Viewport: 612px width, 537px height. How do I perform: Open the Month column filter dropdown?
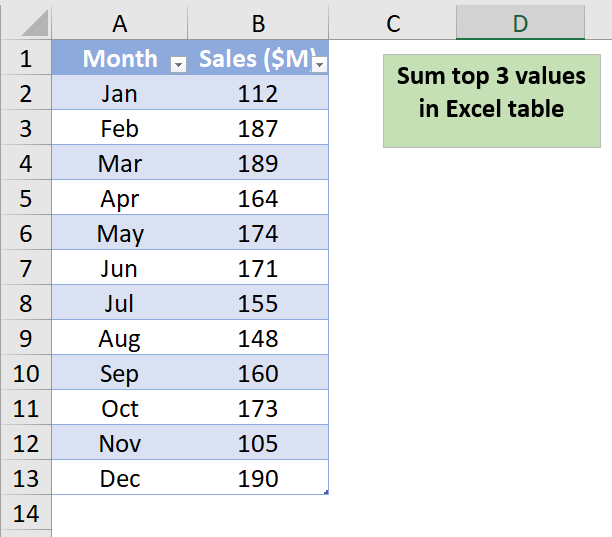(x=179, y=65)
